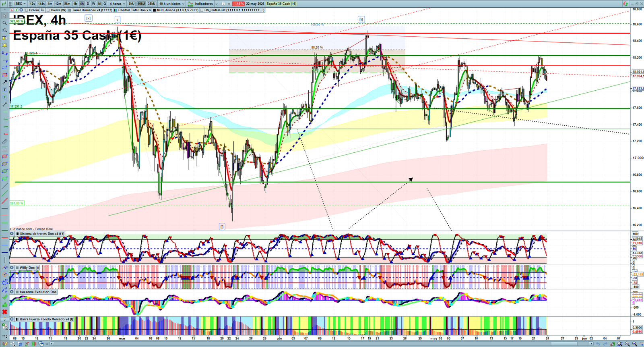Select the segment line tool
The width and height of the screenshot is (644, 347).
pos(4,104)
